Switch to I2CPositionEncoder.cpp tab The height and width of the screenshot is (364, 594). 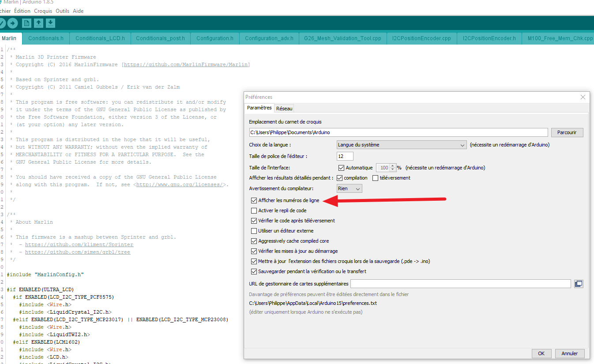pos(421,38)
